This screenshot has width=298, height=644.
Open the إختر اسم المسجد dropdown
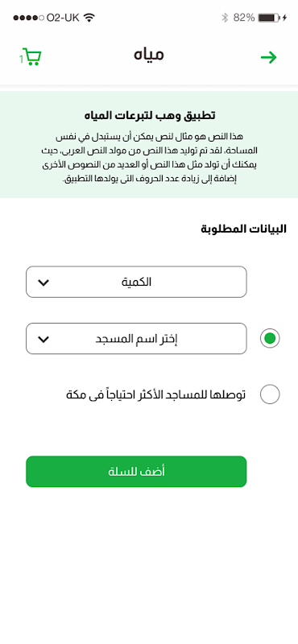click(x=136, y=338)
